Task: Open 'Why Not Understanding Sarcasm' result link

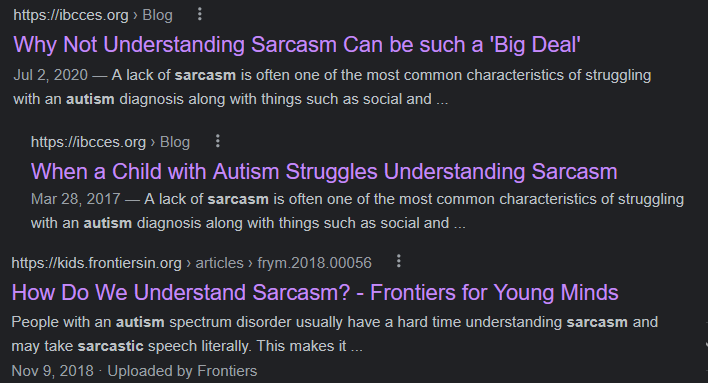Action: coord(297,45)
